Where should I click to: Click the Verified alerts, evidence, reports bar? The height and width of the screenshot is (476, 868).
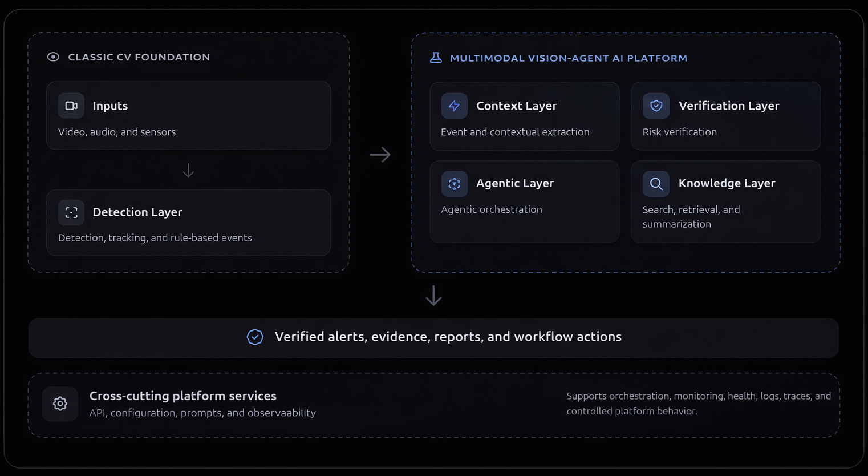click(448, 337)
